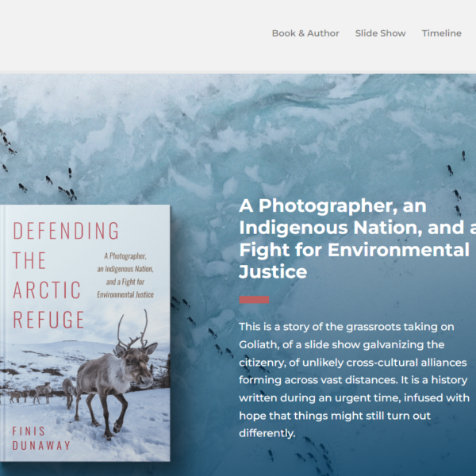This screenshot has height=476, width=476.
Task: Open the Book & Author page
Action: pyautogui.click(x=305, y=33)
